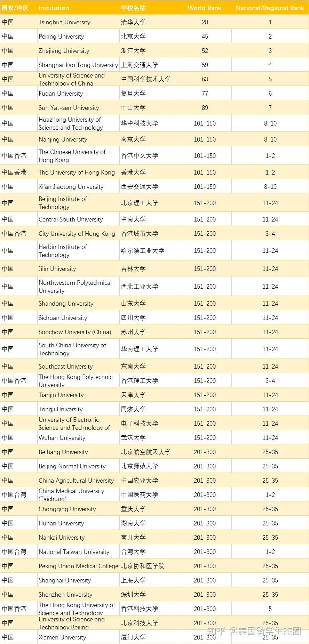Select the Hunan University cell

(x=78, y=523)
